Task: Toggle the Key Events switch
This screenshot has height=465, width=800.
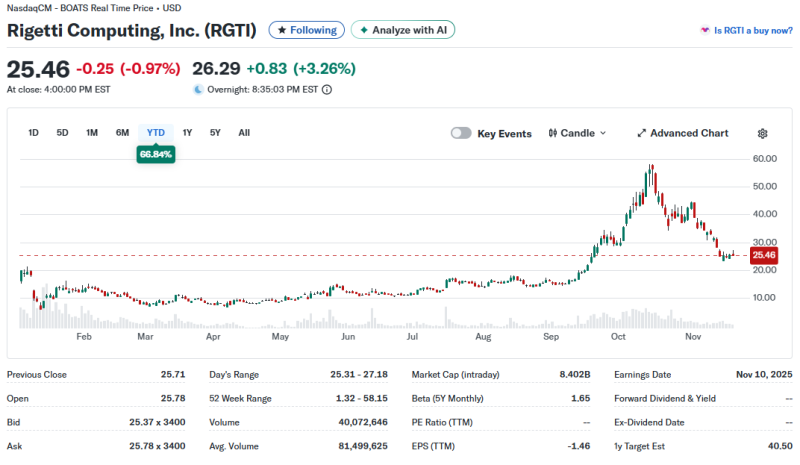Action: click(x=461, y=133)
